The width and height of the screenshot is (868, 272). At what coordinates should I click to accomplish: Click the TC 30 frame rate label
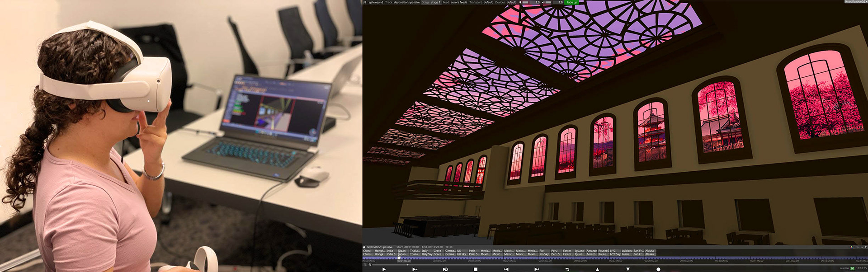pyautogui.click(x=449, y=247)
